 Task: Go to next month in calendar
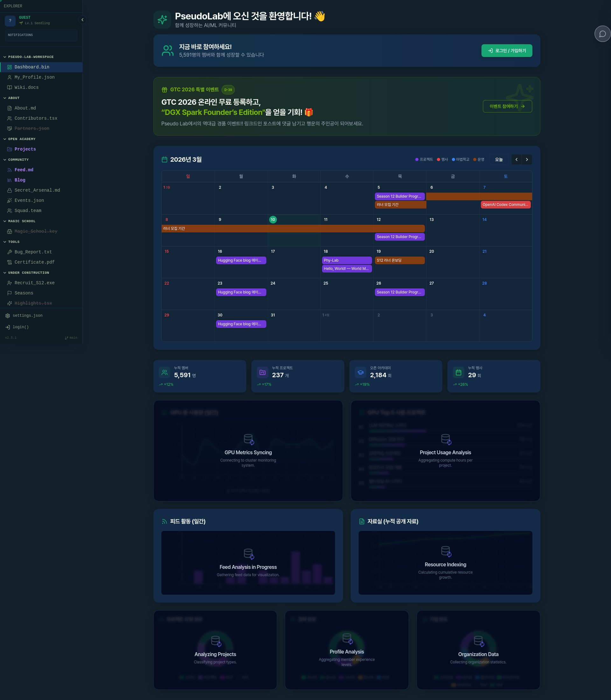pyautogui.click(x=526, y=159)
